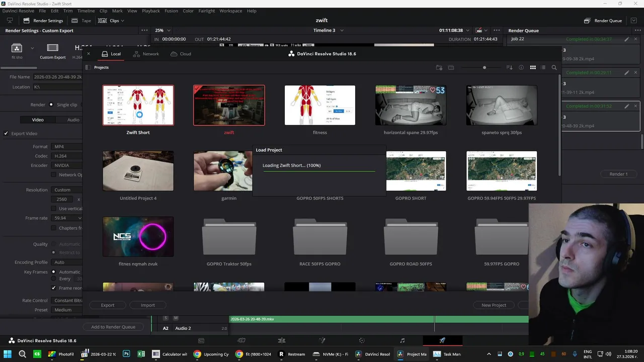Click the File Name input field
This screenshot has width=644, height=362.
58,77
